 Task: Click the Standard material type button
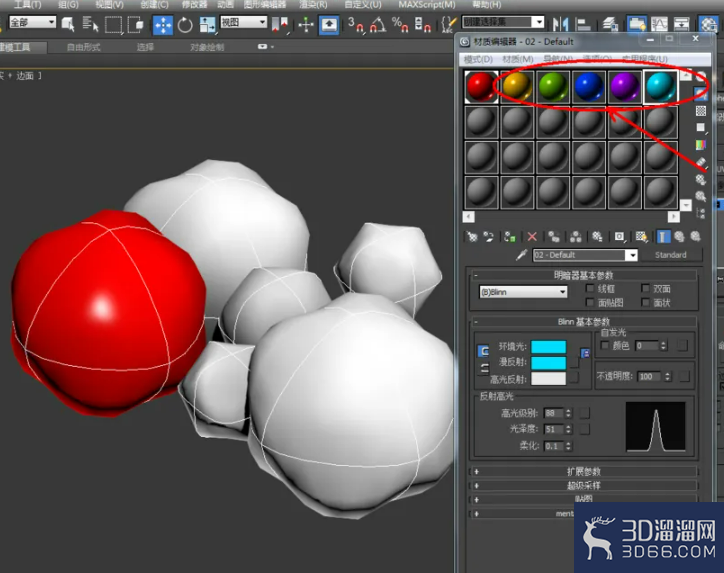(671, 255)
